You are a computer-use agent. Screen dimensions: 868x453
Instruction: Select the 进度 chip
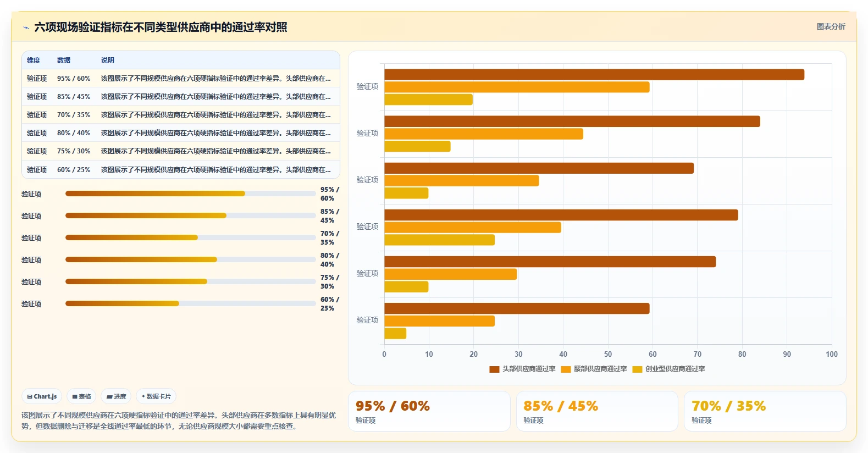coord(116,396)
